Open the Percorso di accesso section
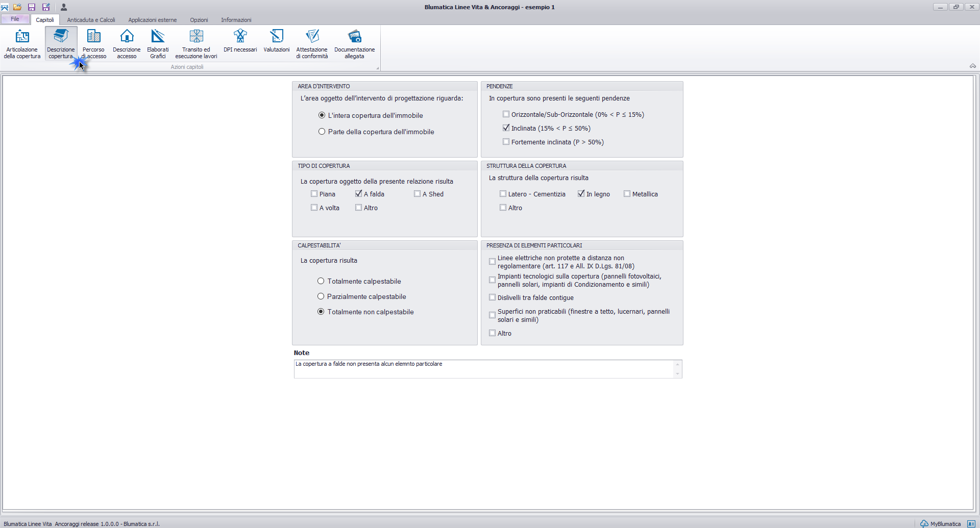Screen dimensions: 980x528 (x=94, y=43)
